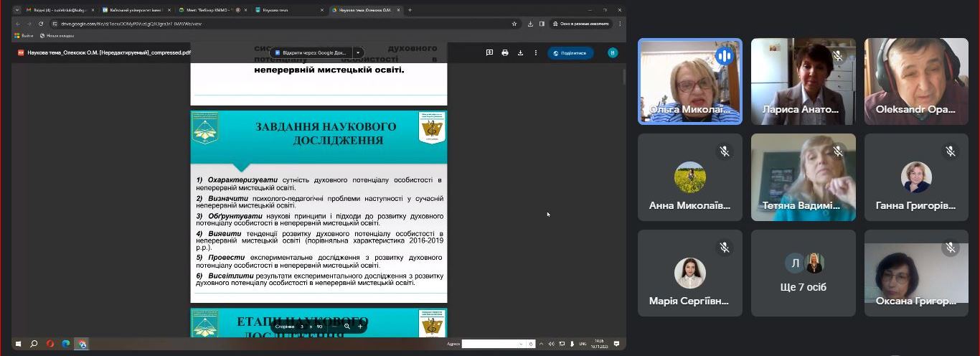Open Chrome downloads icon
This screenshot has height=356, width=980.
(530, 24)
